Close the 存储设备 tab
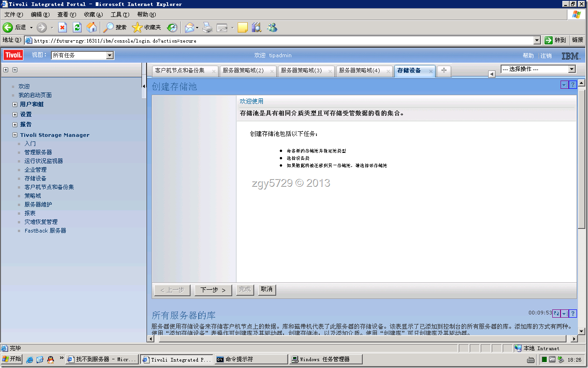Viewport: 588px width, 368px height. pyautogui.click(x=431, y=71)
